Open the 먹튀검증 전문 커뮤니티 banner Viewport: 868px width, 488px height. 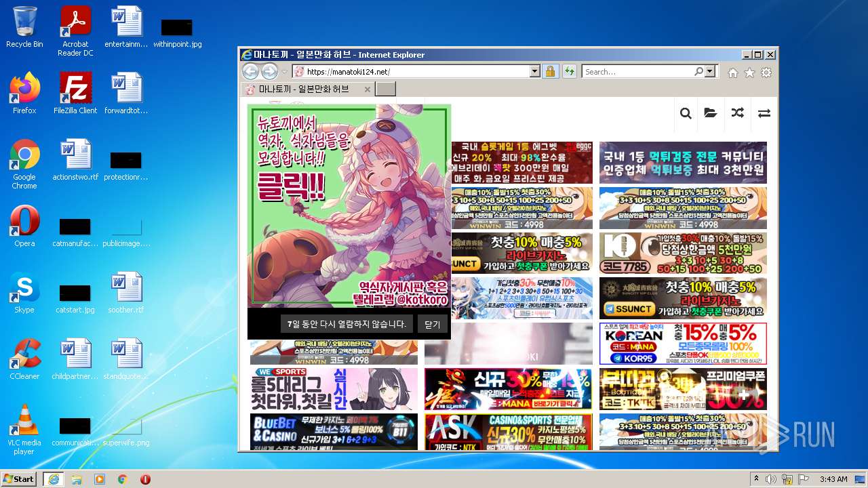683,163
